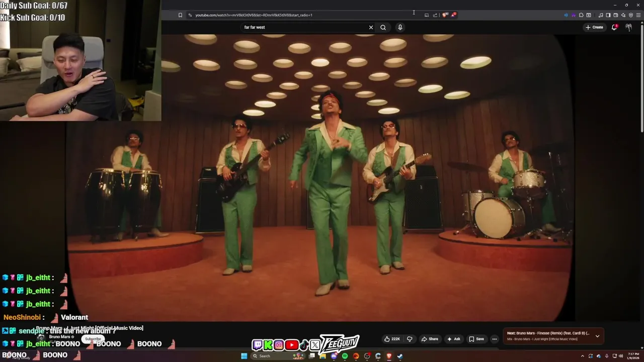Viewport: 644px width, 362px height.
Task: Open File Explorer from the taskbar
Action: tap(323, 356)
